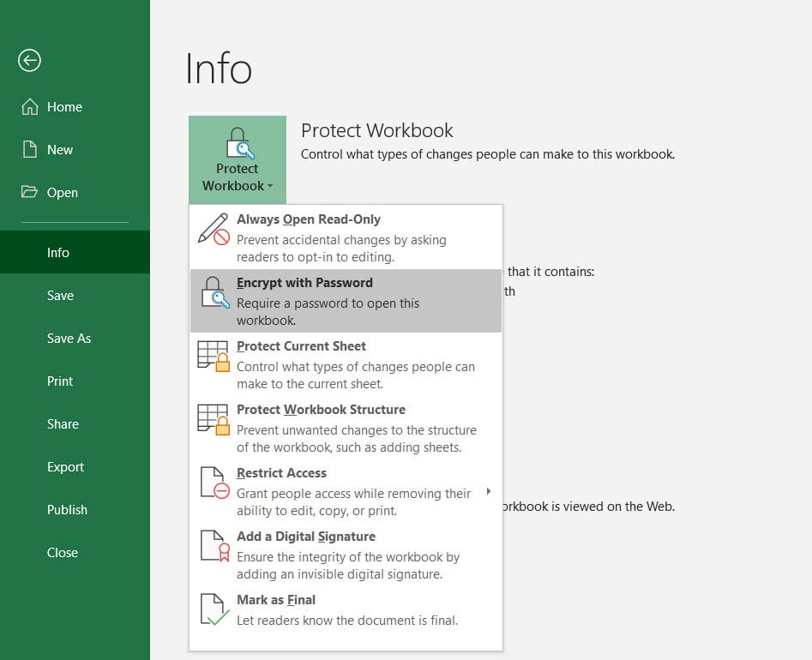
Task: Open the Protect Workbook dropdown arrow
Action: (x=268, y=186)
